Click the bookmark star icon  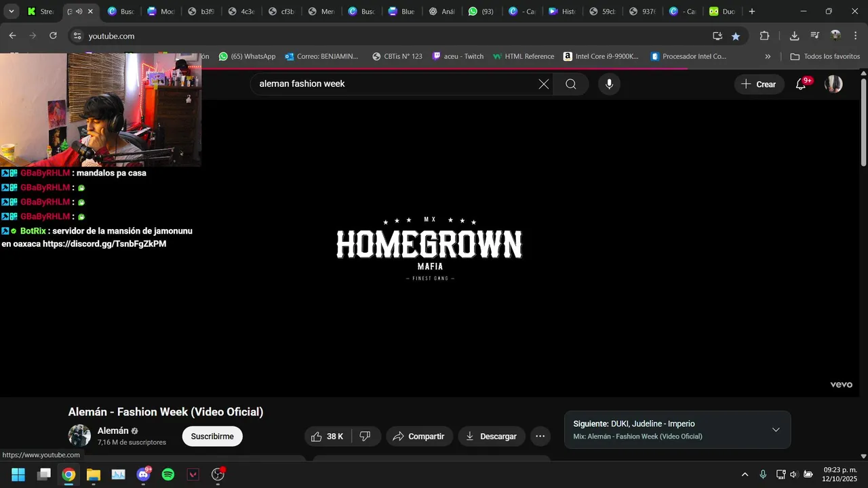tap(736, 36)
